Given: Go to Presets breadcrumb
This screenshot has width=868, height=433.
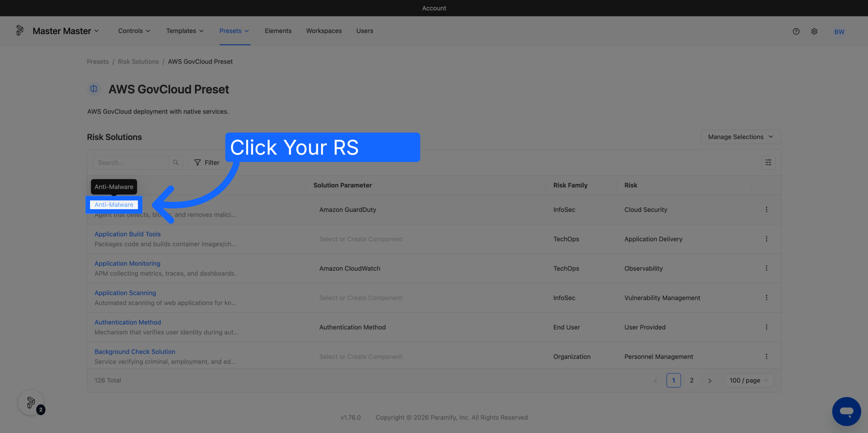Looking at the screenshot, I should pos(98,61).
